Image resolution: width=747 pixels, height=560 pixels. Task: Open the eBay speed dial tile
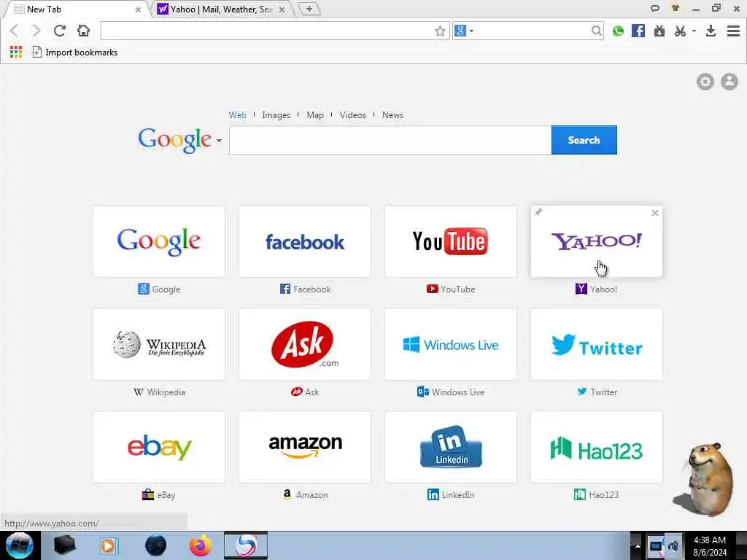pyautogui.click(x=158, y=447)
